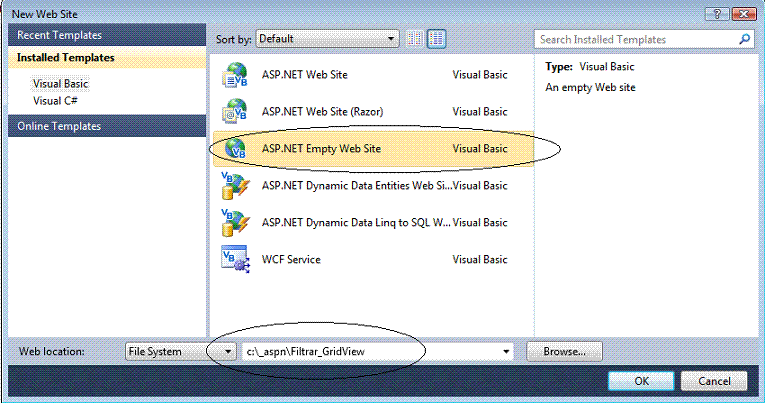Click the ASP.NET Empty Web Site globe icon
The image size is (765, 403).
(x=235, y=148)
